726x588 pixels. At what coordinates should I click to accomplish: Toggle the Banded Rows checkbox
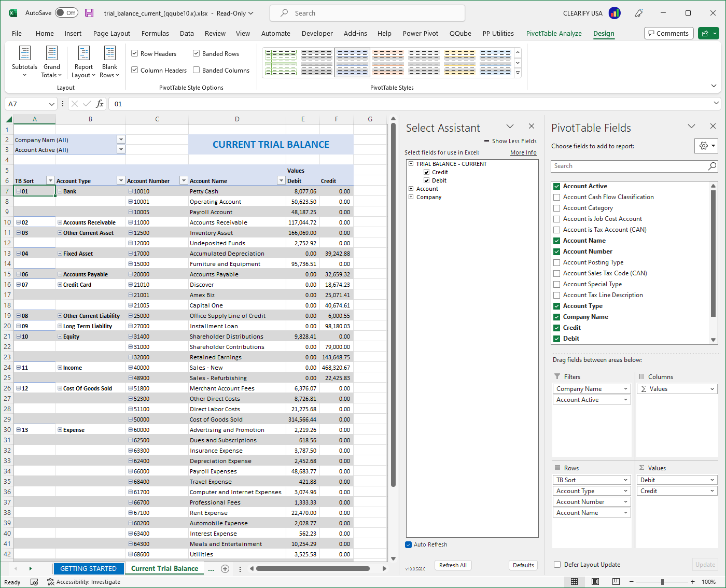pos(196,53)
